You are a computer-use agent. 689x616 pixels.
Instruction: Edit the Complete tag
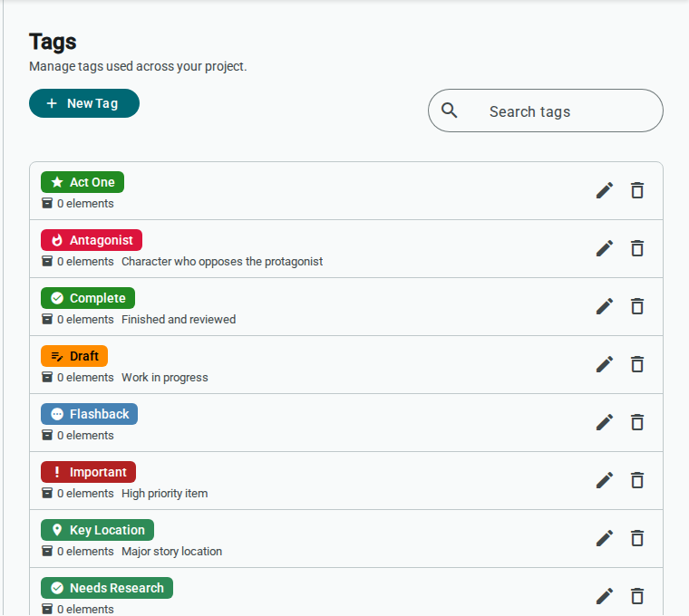[605, 306]
